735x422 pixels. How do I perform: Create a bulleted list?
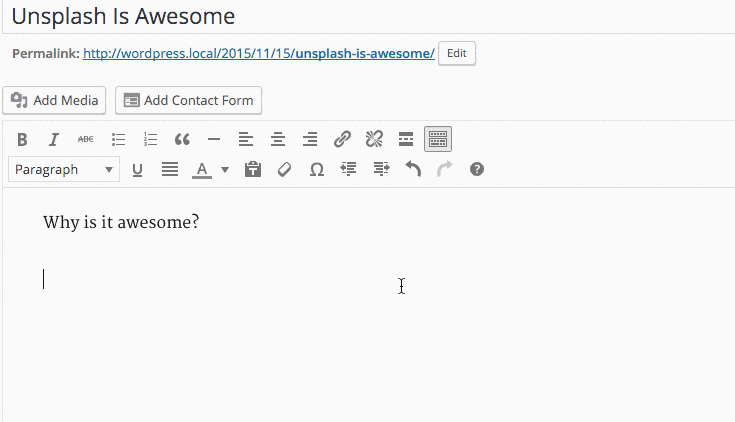(118, 139)
